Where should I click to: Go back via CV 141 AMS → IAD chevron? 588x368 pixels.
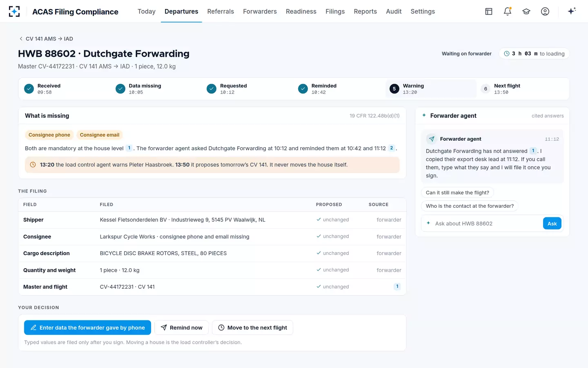(x=21, y=39)
